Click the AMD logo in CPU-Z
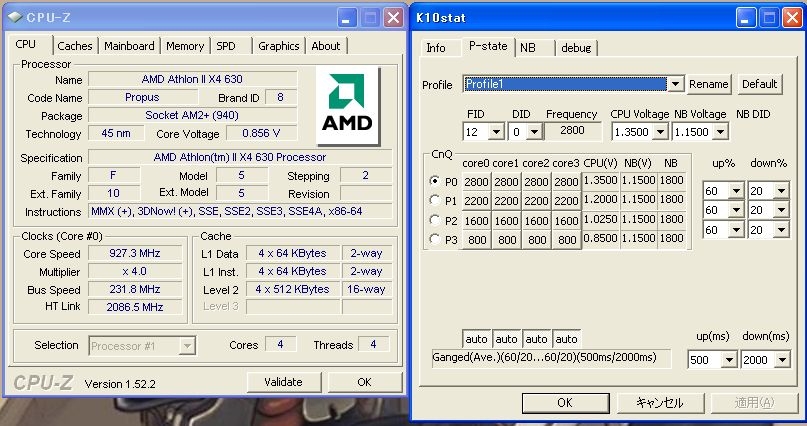This screenshot has height=426, width=807. point(347,104)
